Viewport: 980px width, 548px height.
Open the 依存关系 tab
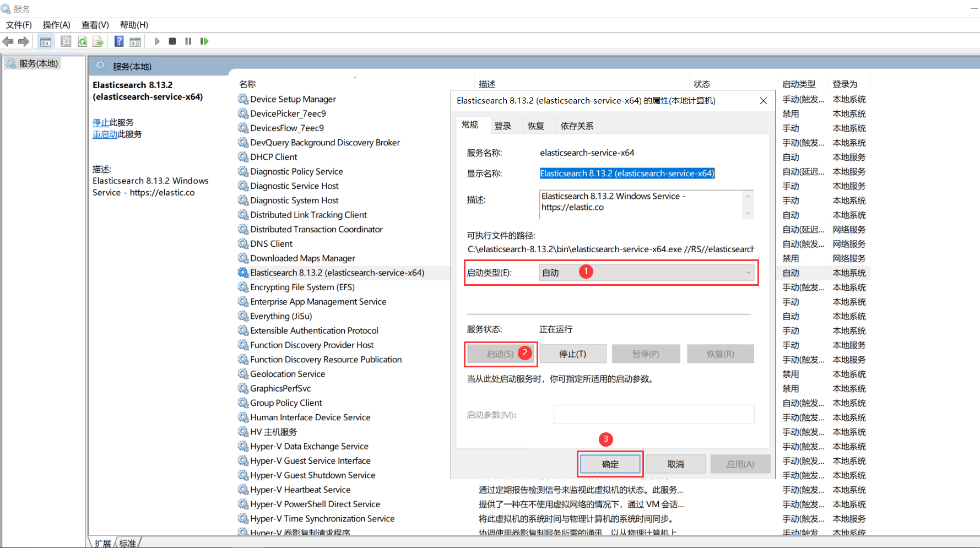[x=577, y=126]
